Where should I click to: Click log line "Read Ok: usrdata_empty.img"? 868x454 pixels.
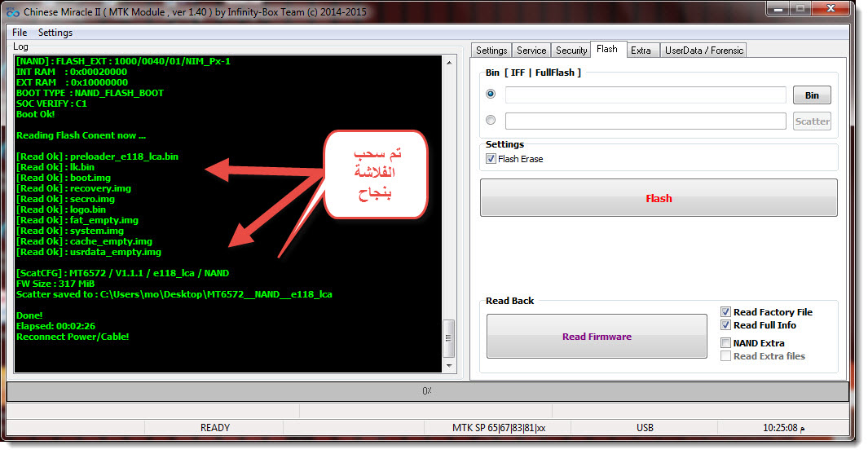(89, 252)
